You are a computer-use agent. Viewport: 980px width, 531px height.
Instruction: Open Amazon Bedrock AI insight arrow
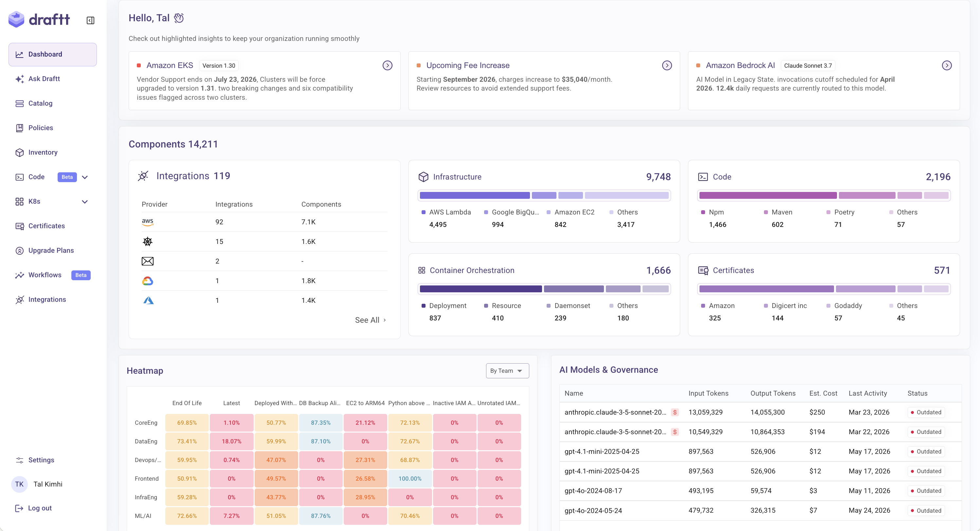coord(947,65)
